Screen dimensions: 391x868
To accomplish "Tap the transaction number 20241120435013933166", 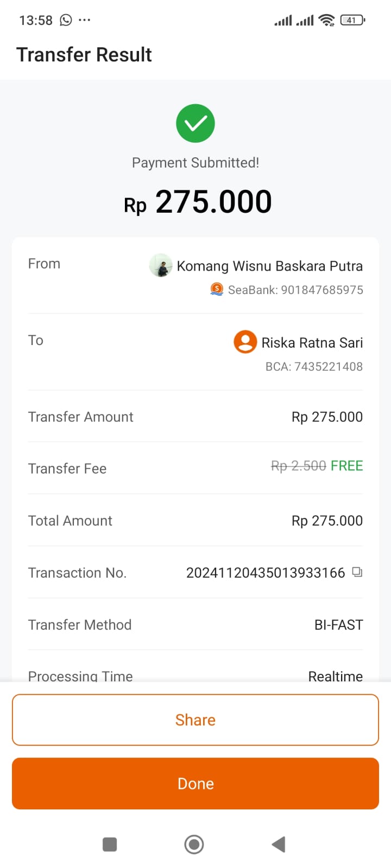I will (266, 573).
